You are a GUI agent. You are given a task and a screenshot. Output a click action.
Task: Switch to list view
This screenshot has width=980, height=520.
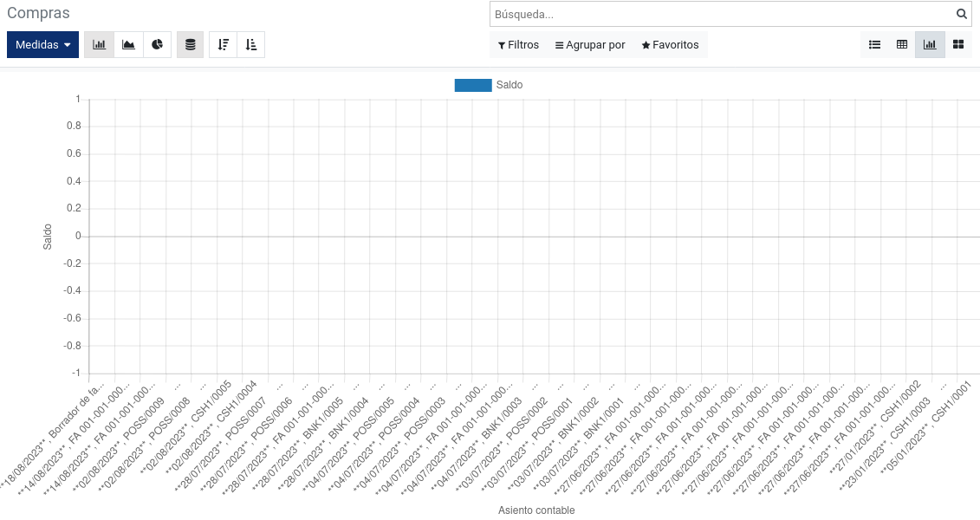[x=874, y=44]
